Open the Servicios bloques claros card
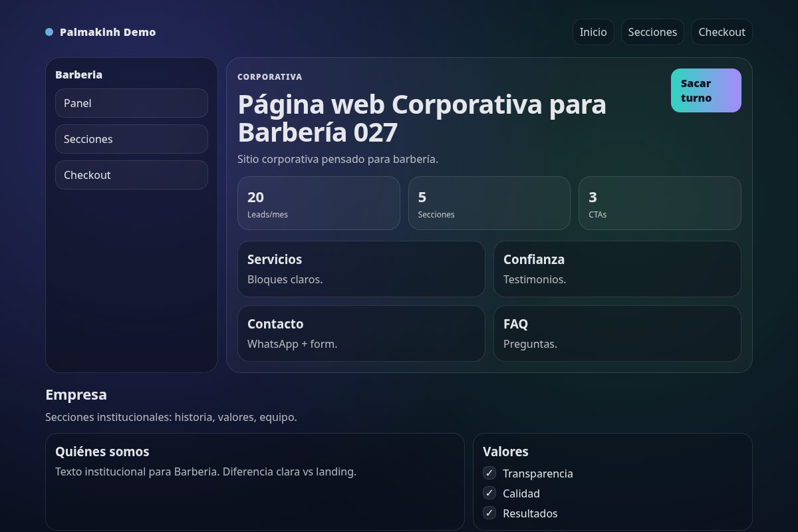Viewport: 798px width, 532px height. point(361,269)
